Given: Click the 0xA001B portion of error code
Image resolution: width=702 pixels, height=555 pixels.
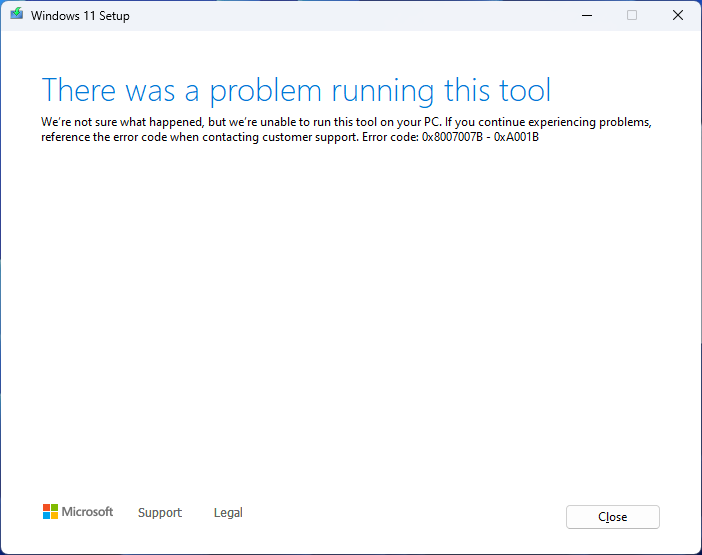Looking at the screenshot, I should click(516, 137).
